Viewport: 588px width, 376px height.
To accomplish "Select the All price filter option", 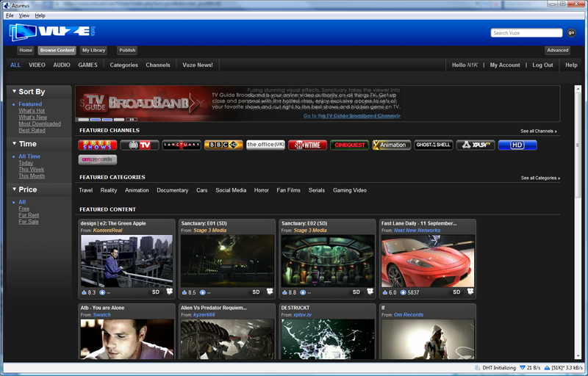I will click(x=22, y=202).
